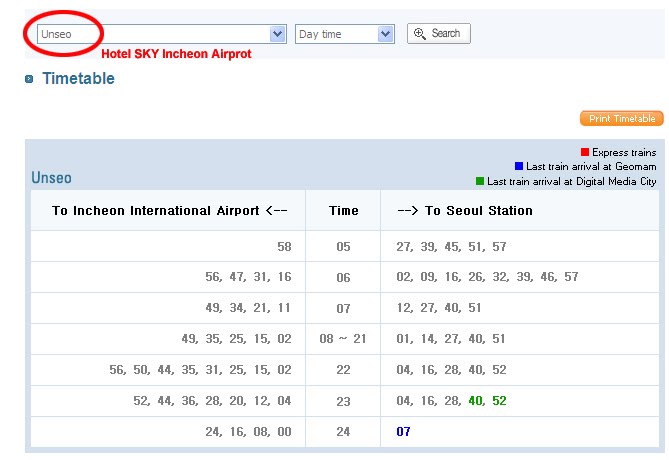Click airport minutes 49, 35, 25, 15, 02
This screenshot has width=669, height=460.
(x=236, y=339)
